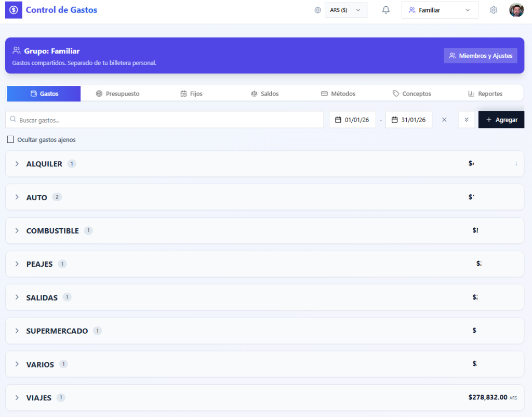Open end date calendar 31/01/26

(x=409, y=120)
